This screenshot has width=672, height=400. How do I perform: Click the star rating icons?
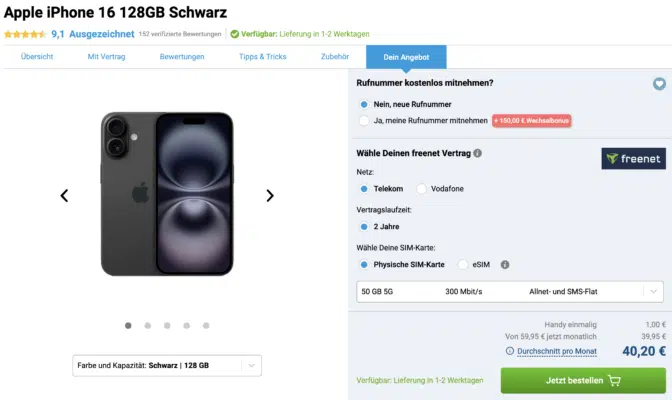(25, 33)
